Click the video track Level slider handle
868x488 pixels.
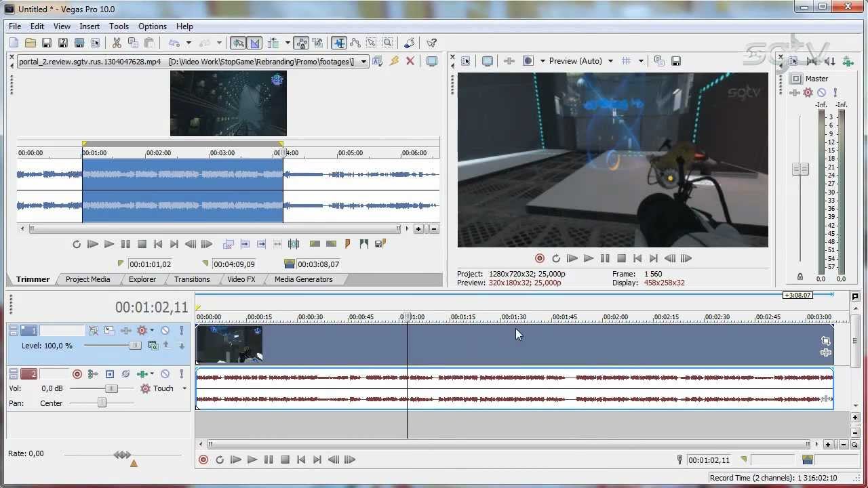point(135,346)
